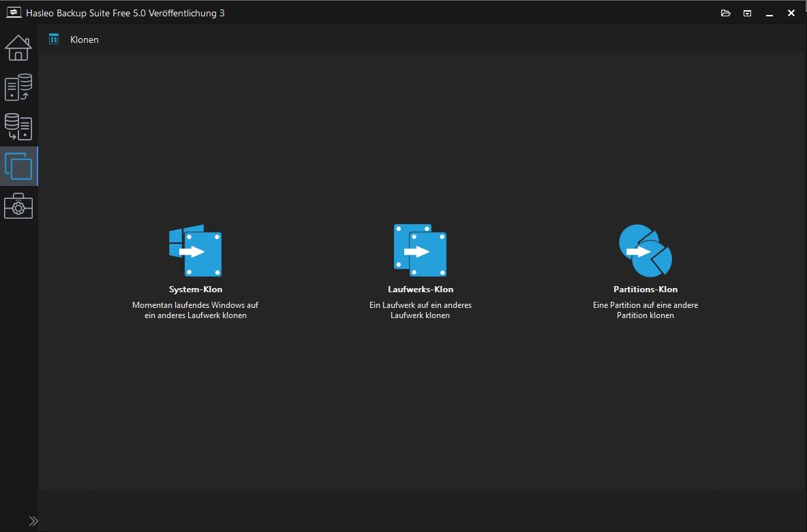Image resolution: width=807 pixels, height=532 pixels.
Task: Minimize the Hasleo Backup Suite window
Action: [x=770, y=14]
